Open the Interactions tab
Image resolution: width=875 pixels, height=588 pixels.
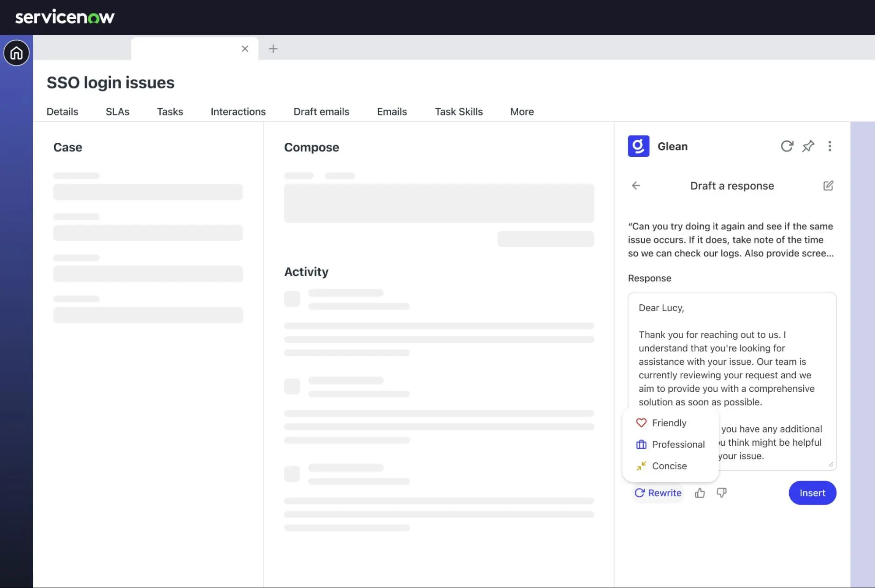coord(238,112)
